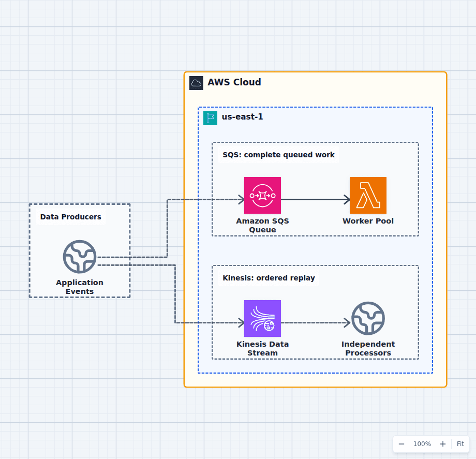This screenshot has height=459, width=476.
Task: Click the Independent Processors caption
Action: point(368,348)
